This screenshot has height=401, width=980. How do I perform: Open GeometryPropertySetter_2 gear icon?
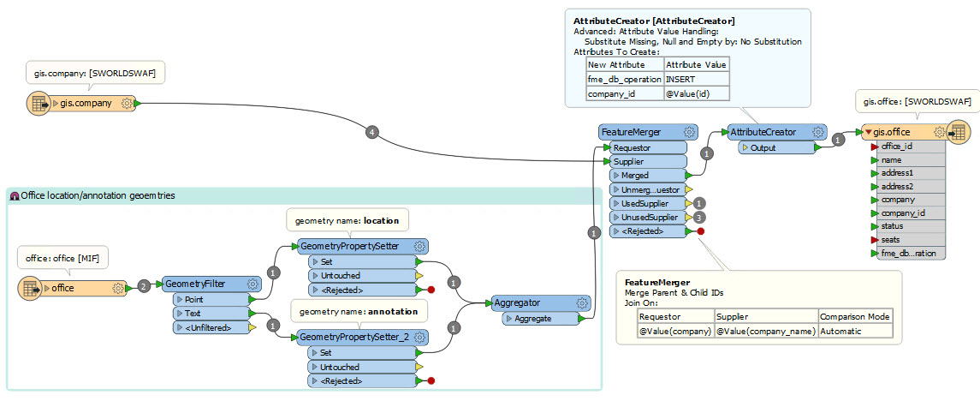pos(420,338)
